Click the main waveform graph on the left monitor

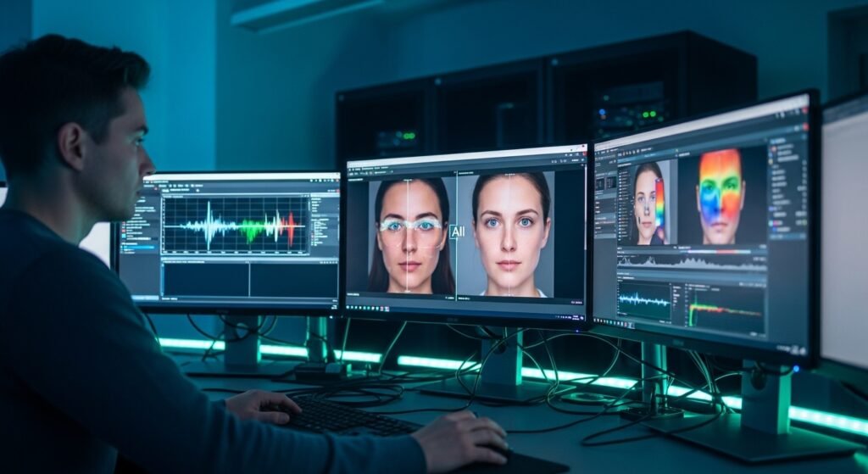236,225
